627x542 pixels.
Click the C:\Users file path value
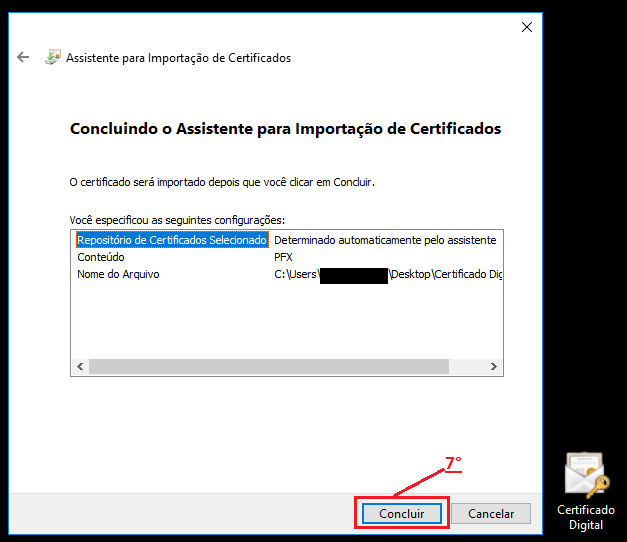(x=295, y=275)
